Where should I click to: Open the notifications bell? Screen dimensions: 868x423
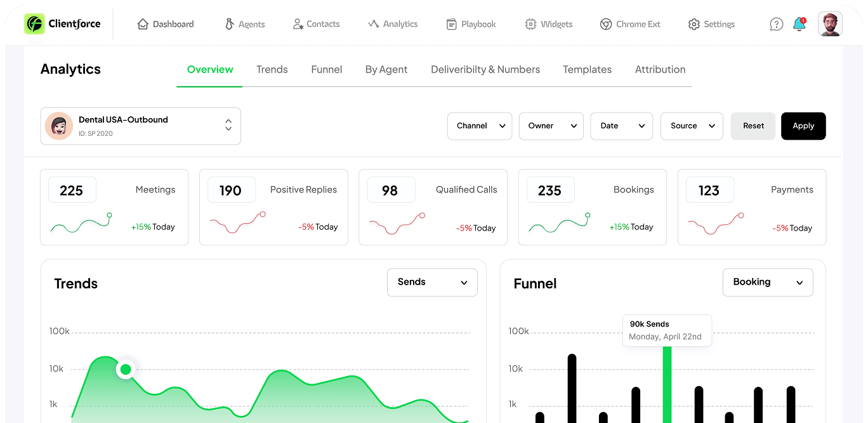click(x=799, y=24)
